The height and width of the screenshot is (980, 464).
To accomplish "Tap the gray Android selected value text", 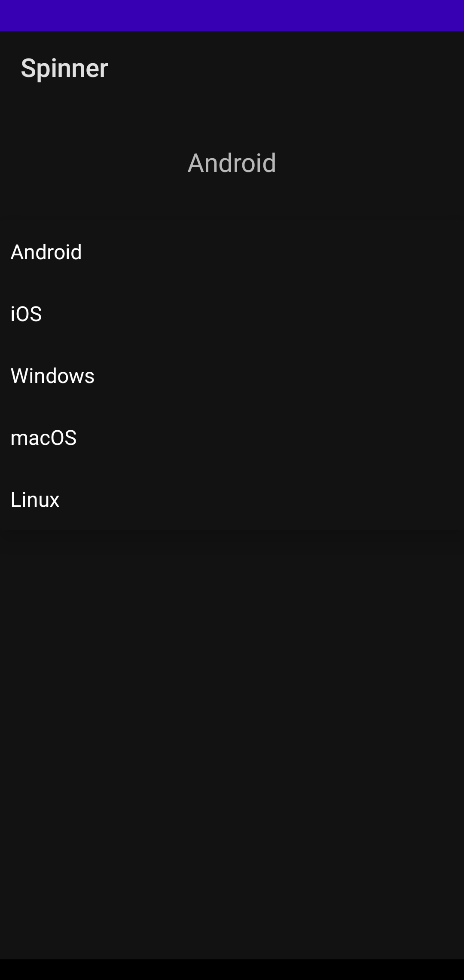I will 232,163.
